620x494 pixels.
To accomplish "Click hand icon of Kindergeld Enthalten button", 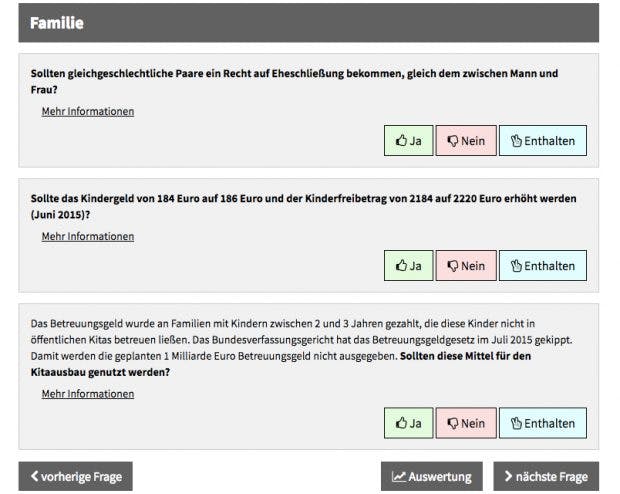I will coord(516,265).
